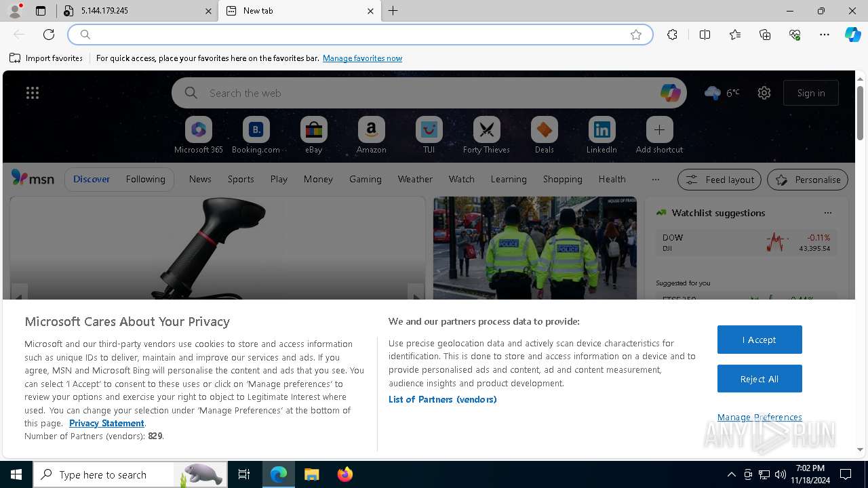Viewport: 868px width, 488px height.
Task: Open the Sports category
Action: point(241,179)
